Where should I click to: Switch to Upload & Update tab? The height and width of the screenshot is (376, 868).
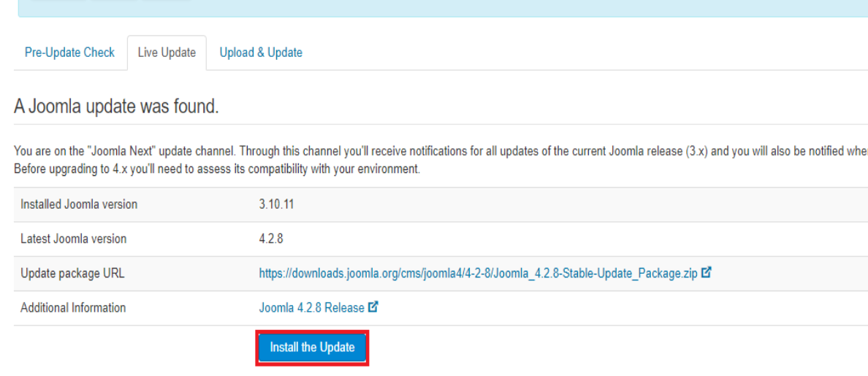pyautogui.click(x=261, y=53)
